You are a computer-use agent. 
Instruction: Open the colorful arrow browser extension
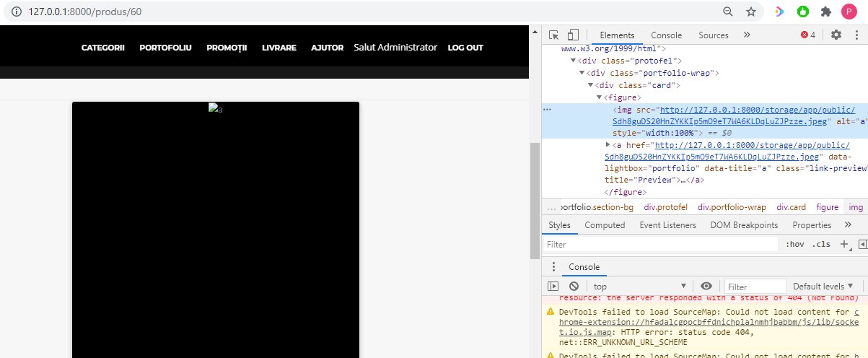click(x=779, y=12)
